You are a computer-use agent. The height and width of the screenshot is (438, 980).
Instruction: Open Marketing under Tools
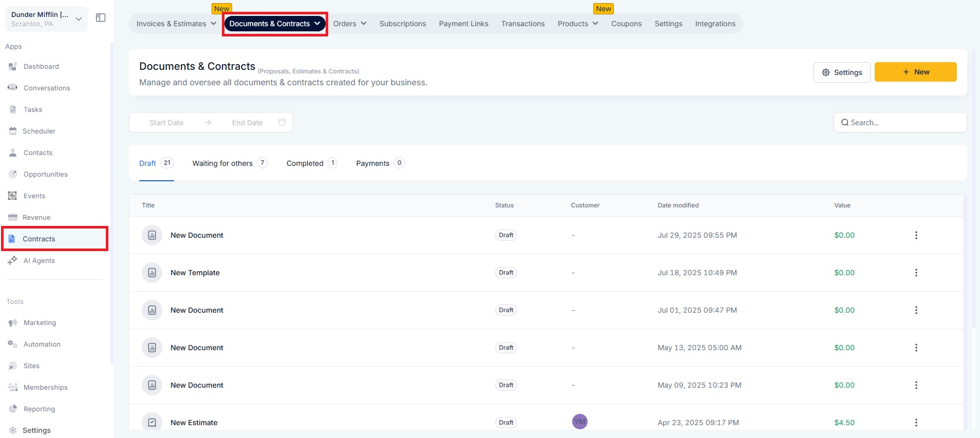click(x=40, y=322)
